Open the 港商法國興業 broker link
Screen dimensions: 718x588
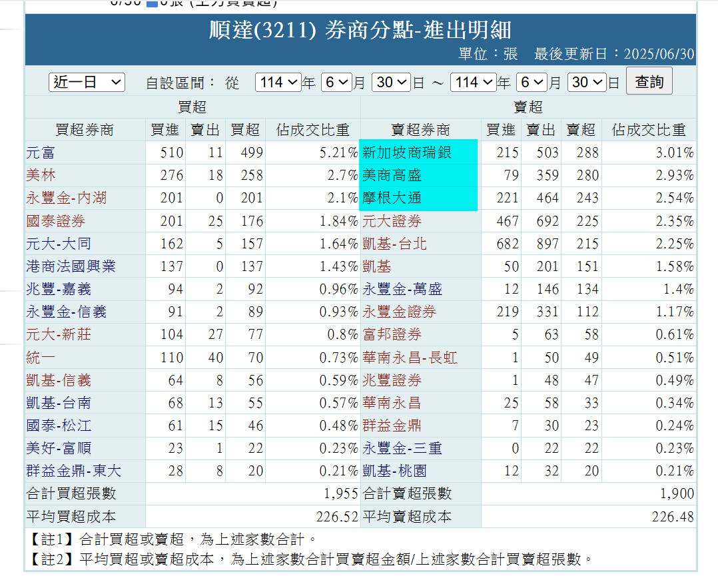71,266
